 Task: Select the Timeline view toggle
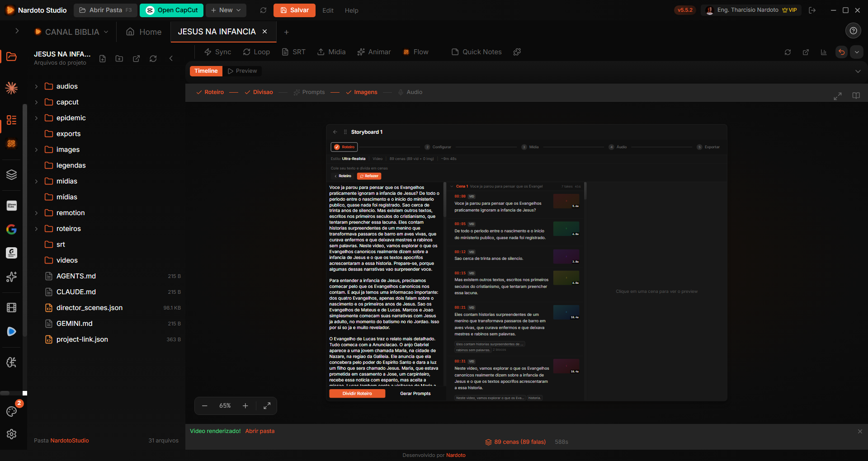coord(206,71)
